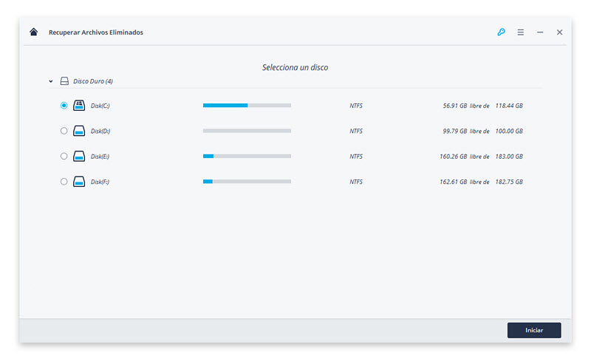Minimize the recovery window
Image resolution: width=591 pixels, height=364 pixels.
coord(540,32)
